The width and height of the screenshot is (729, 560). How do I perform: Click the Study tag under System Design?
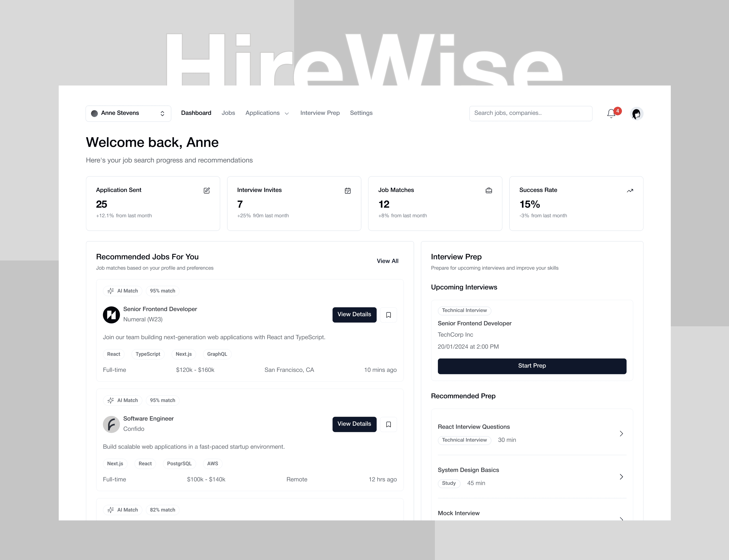449,483
